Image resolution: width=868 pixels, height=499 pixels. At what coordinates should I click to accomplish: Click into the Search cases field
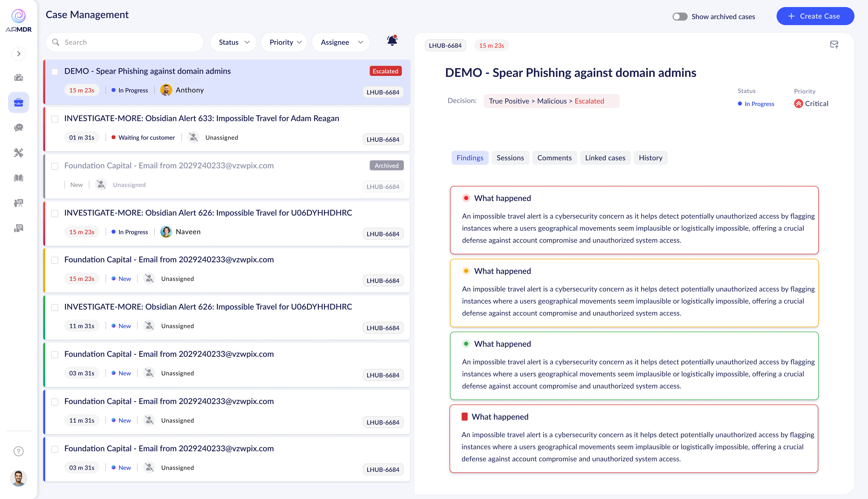(130, 42)
